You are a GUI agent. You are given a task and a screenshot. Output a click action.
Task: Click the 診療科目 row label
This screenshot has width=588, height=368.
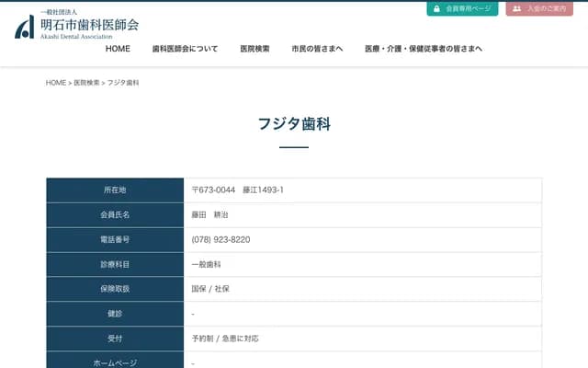[x=115, y=264]
